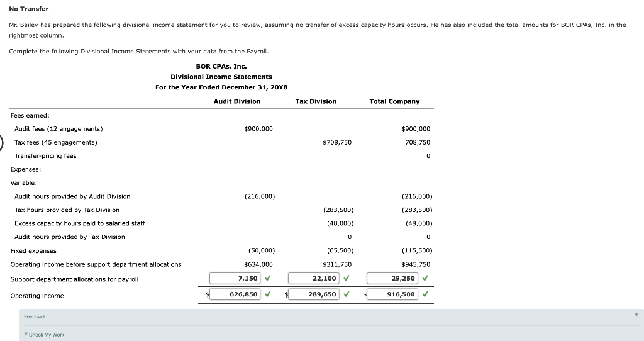644x341 pixels.
Task: Click green checkmark next to 22,100
Action: click(x=347, y=278)
